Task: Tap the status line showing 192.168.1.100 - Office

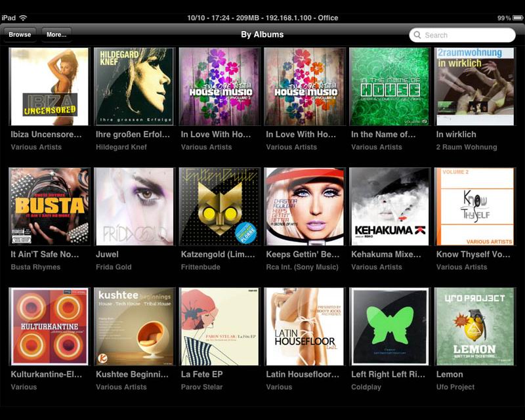Action: coord(262,18)
